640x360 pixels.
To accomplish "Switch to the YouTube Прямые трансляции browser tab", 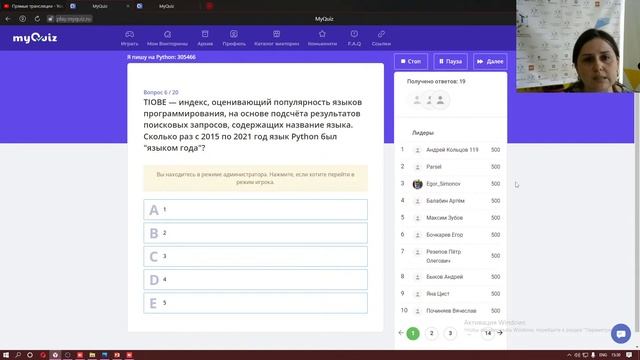I will pos(33,6).
